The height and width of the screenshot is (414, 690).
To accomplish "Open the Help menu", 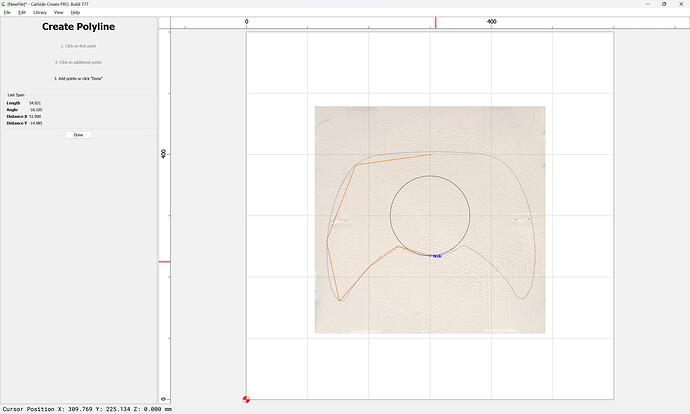I will point(75,12).
